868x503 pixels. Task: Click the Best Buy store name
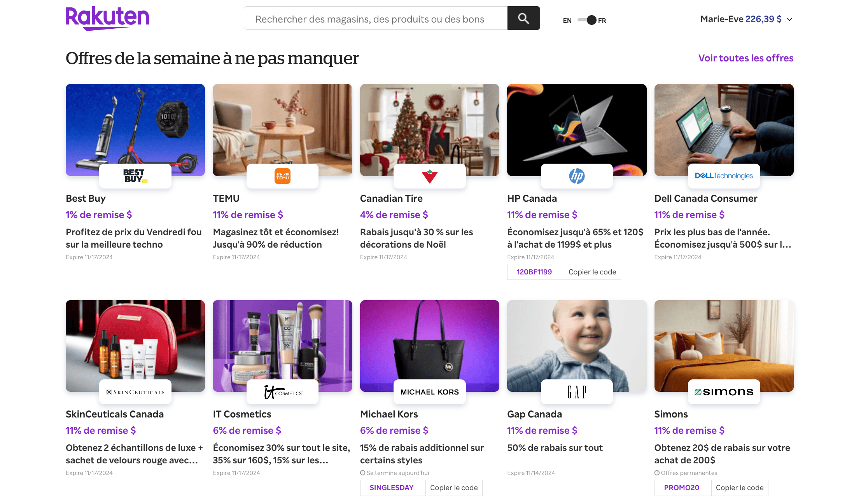pos(86,199)
